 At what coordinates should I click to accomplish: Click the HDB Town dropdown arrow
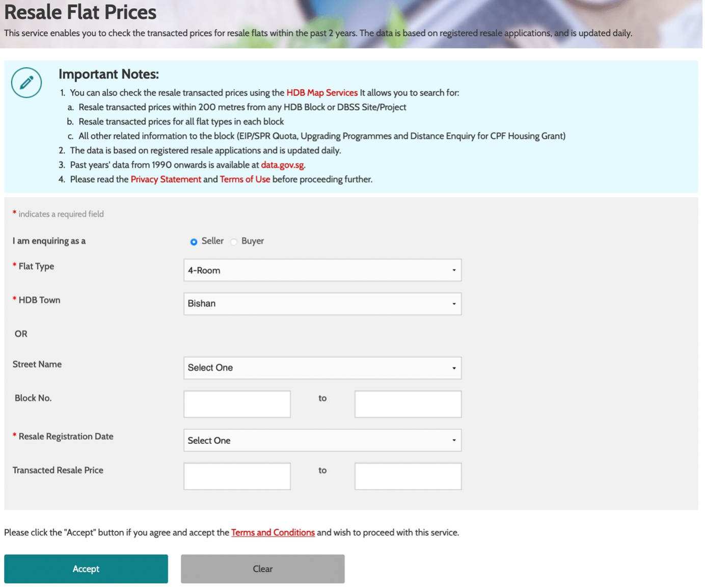(454, 304)
